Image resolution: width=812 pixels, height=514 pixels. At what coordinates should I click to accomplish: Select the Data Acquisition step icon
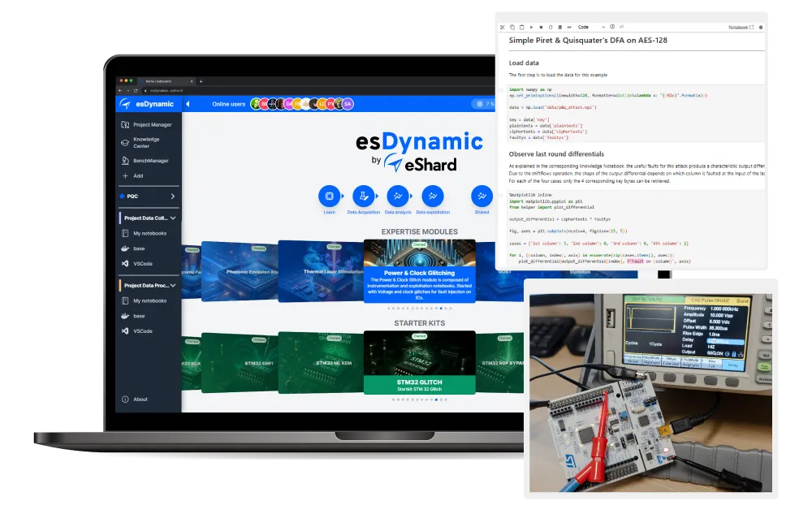[x=364, y=196]
